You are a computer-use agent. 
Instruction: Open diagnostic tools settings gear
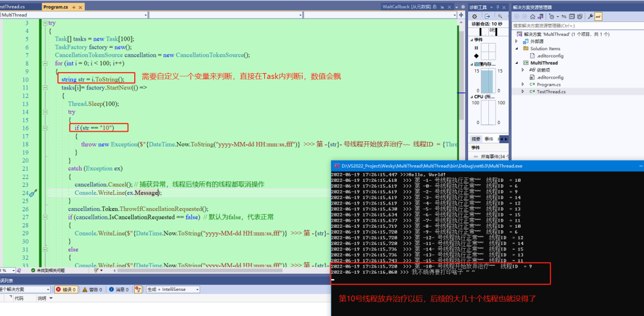(x=475, y=17)
